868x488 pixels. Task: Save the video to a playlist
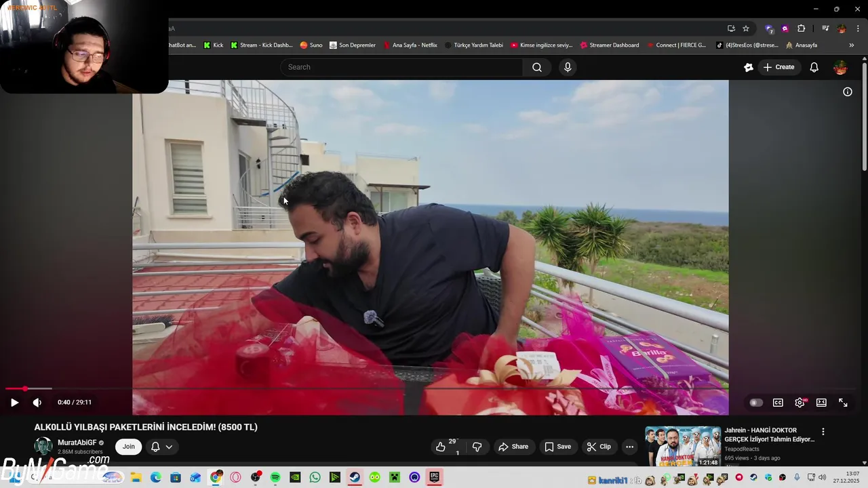tap(558, 447)
